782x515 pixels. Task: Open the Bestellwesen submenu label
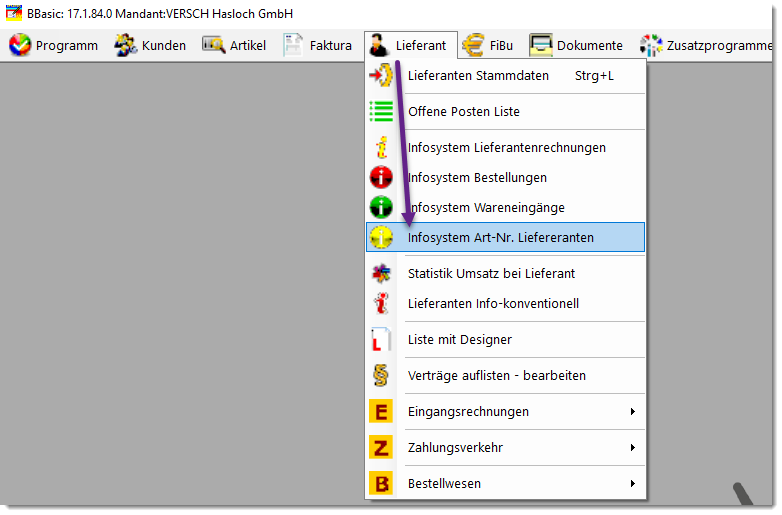444,483
